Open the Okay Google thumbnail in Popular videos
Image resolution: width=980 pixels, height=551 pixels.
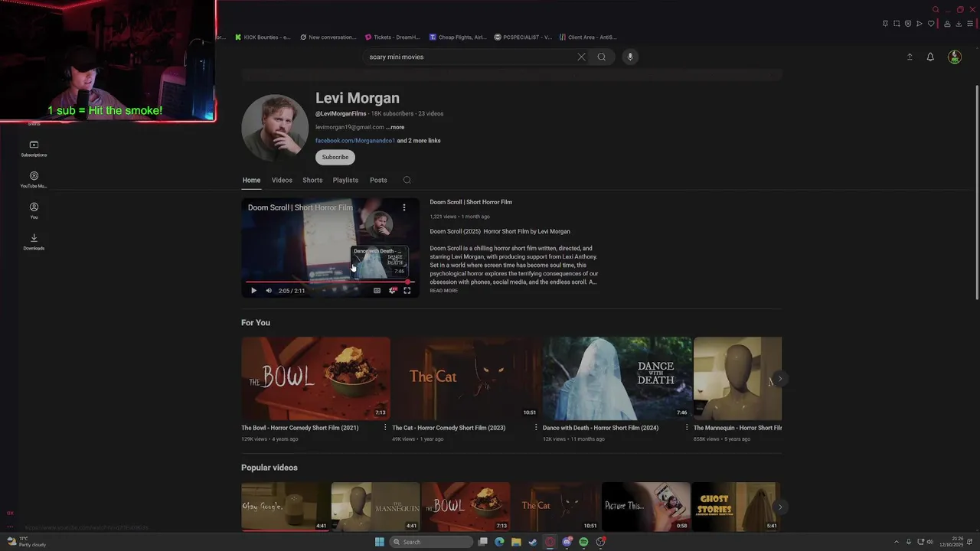pos(286,507)
